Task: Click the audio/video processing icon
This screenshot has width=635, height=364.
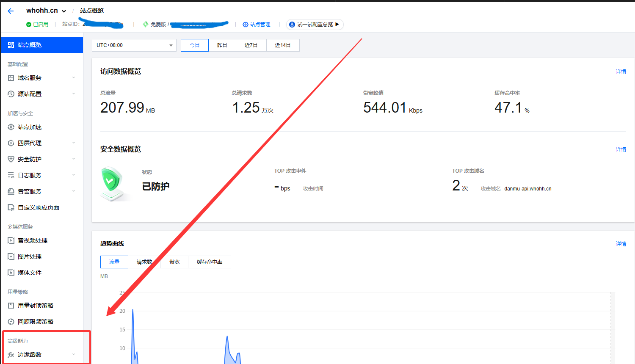Action: click(x=11, y=240)
